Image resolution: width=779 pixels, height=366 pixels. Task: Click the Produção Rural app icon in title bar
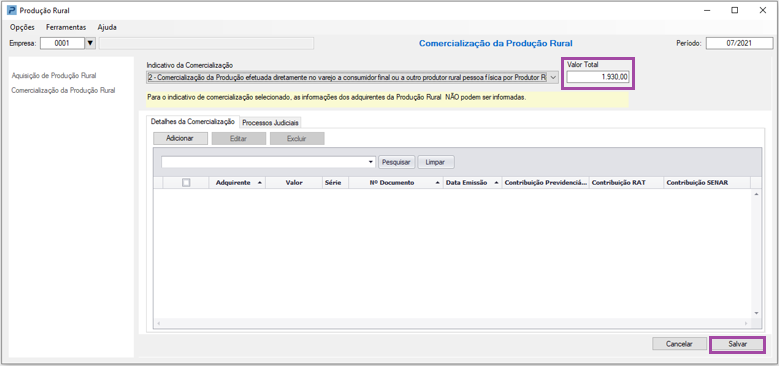tap(11, 10)
